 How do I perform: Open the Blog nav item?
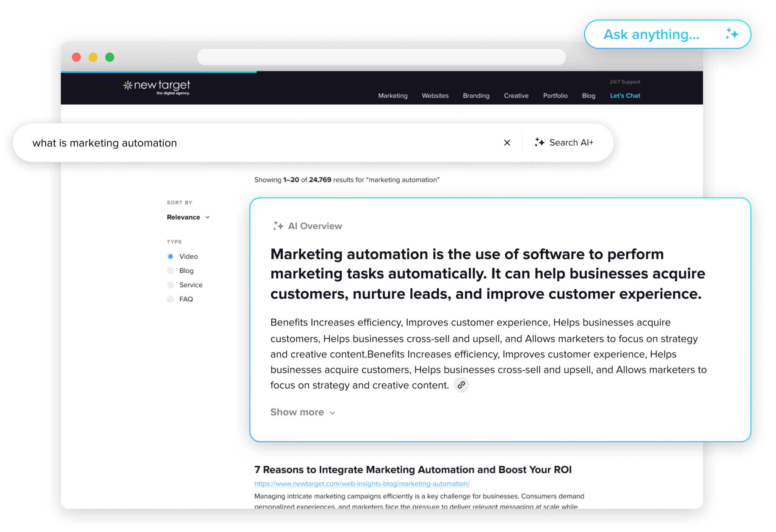click(x=588, y=96)
